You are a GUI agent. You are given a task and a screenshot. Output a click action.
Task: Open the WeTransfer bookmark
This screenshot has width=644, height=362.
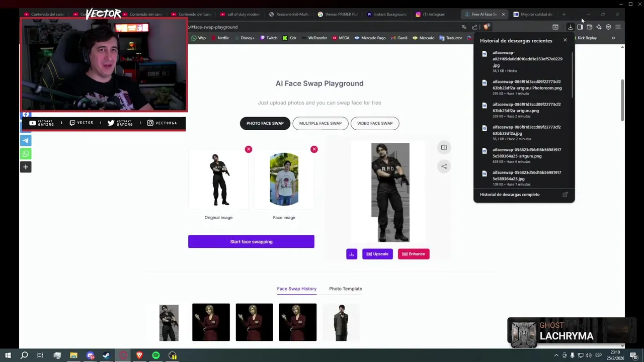coord(314,38)
